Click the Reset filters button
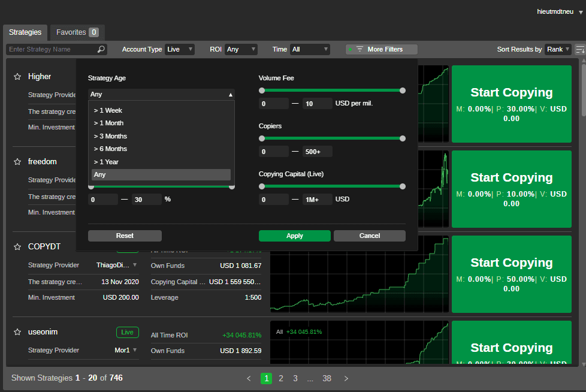The image size is (586, 392). [125, 236]
